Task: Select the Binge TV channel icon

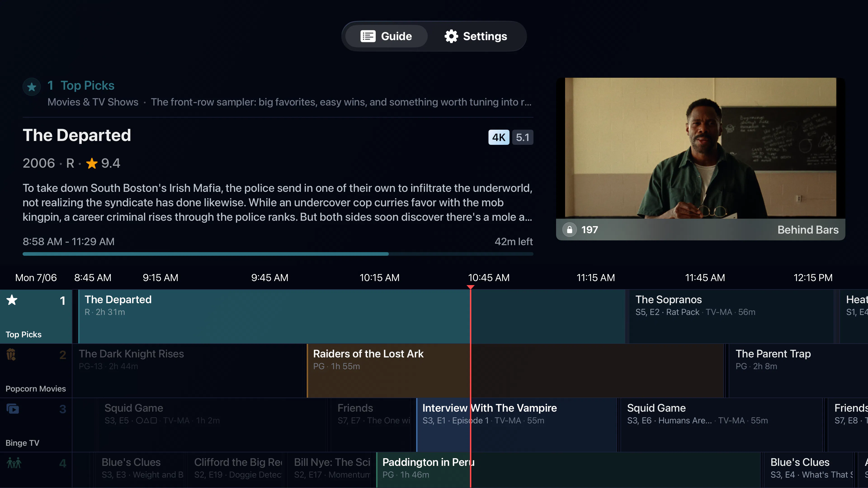Action: pyautogui.click(x=12, y=408)
